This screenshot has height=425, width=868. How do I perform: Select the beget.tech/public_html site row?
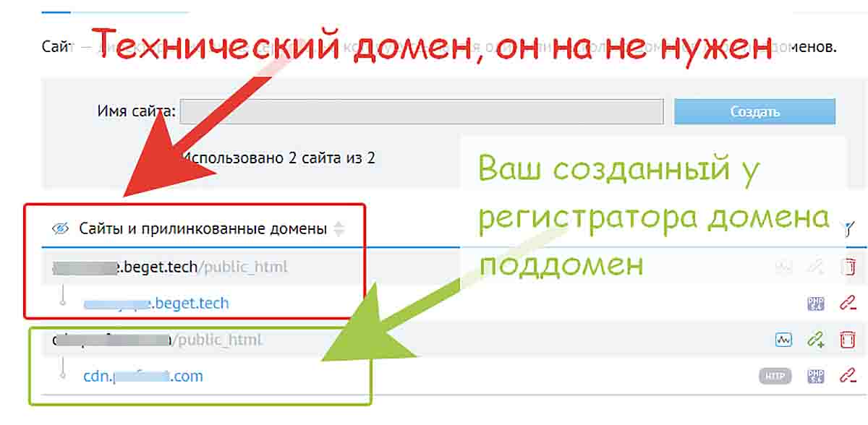pyautogui.click(x=454, y=267)
